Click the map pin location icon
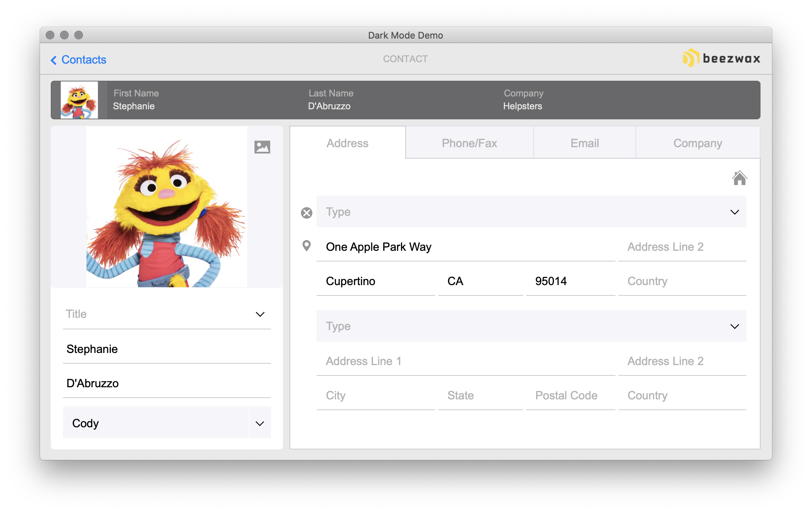The image size is (812, 513). pyautogui.click(x=306, y=246)
